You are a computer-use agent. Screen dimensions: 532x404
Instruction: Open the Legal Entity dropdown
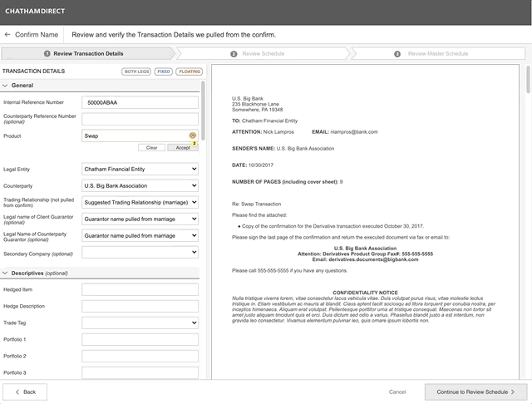tap(140, 169)
